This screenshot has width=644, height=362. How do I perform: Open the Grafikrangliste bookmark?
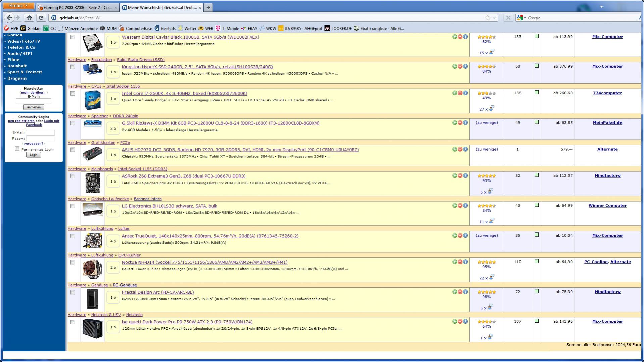click(379, 29)
